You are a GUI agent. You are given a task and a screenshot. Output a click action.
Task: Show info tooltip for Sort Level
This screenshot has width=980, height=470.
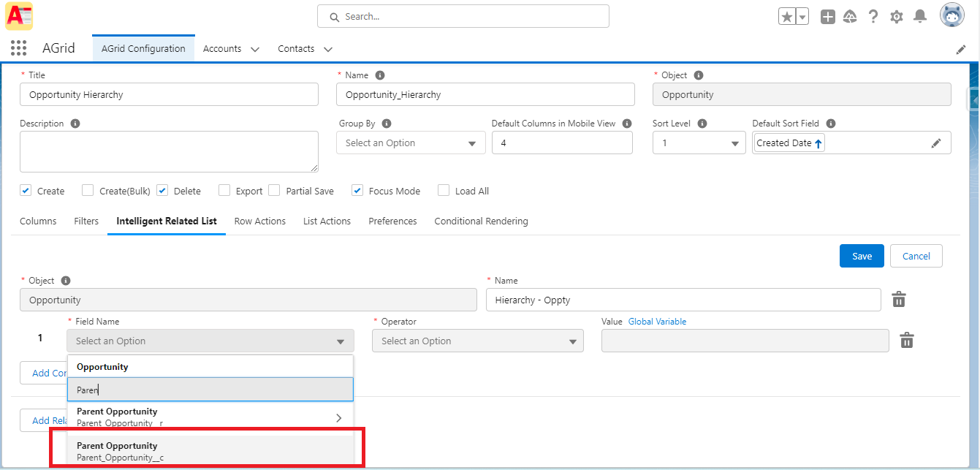pyautogui.click(x=702, y=124)
